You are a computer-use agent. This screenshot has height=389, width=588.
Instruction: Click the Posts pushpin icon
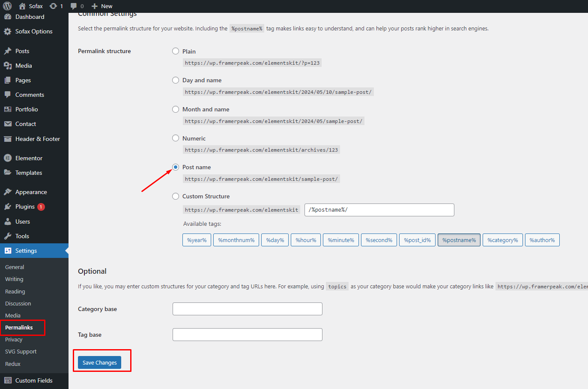[8, 51]
